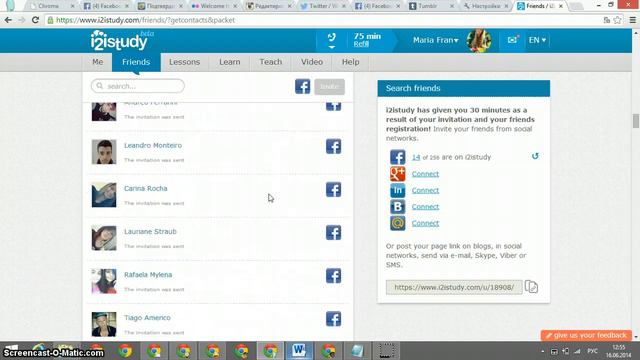Open Rafaela Mylena's profile name
Image resolution: width=640 pixels, height=360 pixels.
(x=148, y=275)
